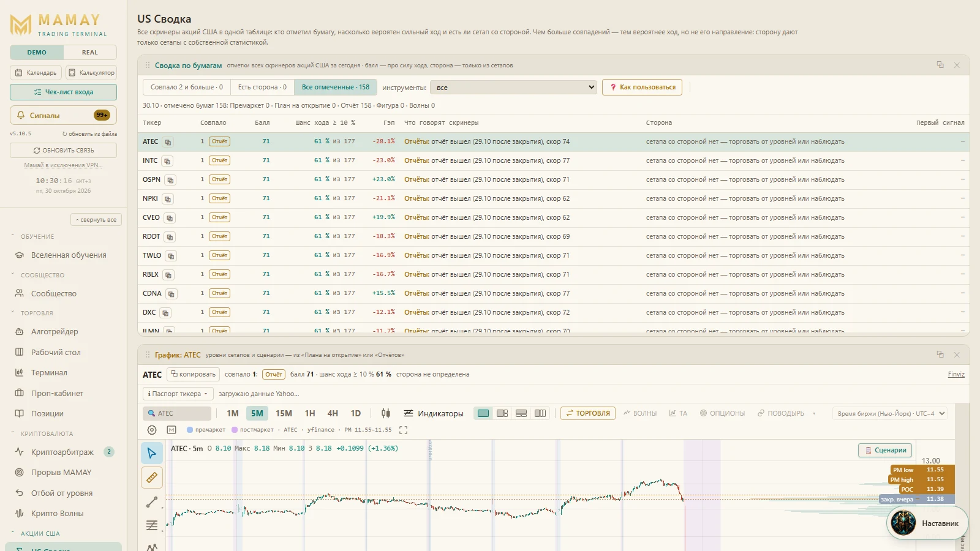Open Криптоарбитраж in the sidebar
The height and width of the screenshot is (551, 980).
[62, 452]
